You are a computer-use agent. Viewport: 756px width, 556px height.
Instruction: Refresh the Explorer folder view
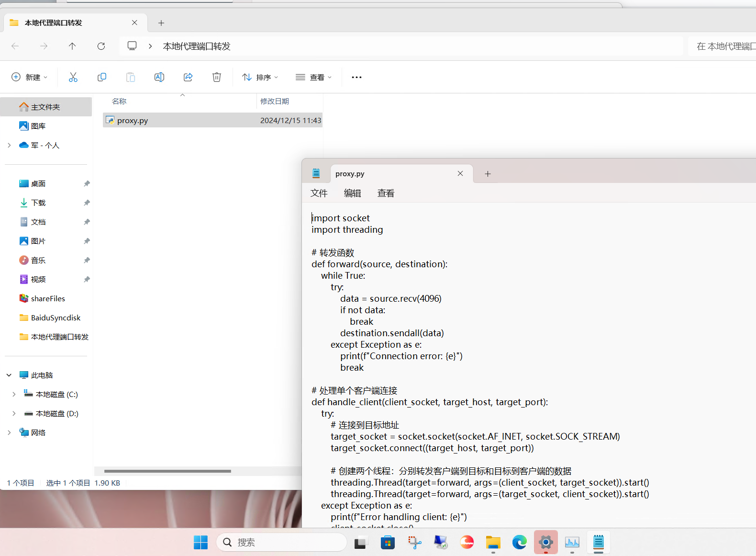coord(101,46)
